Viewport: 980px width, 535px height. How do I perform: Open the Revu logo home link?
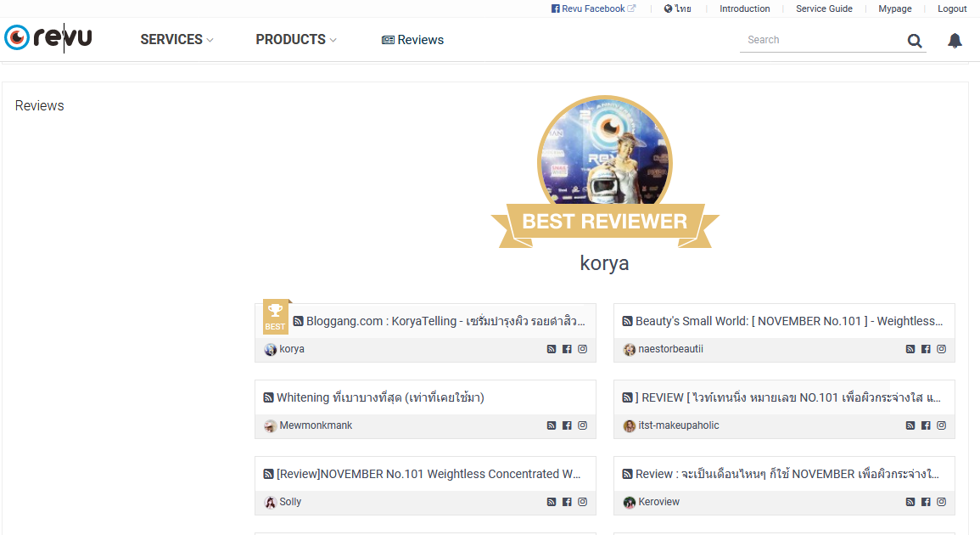(x=48, y=38)
